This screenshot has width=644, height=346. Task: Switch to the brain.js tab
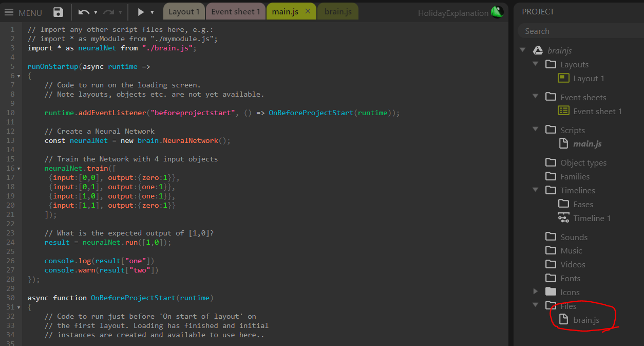(338, 11)
